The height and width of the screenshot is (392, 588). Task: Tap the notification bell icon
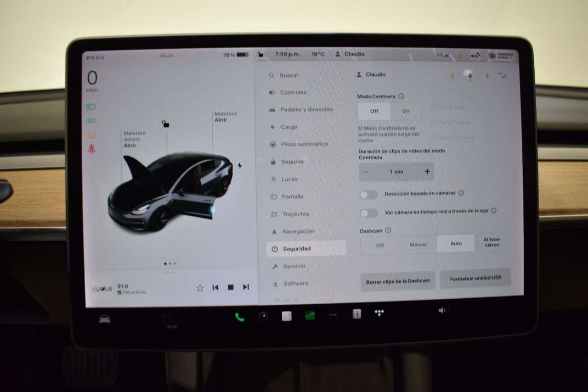tap(469, 75)
